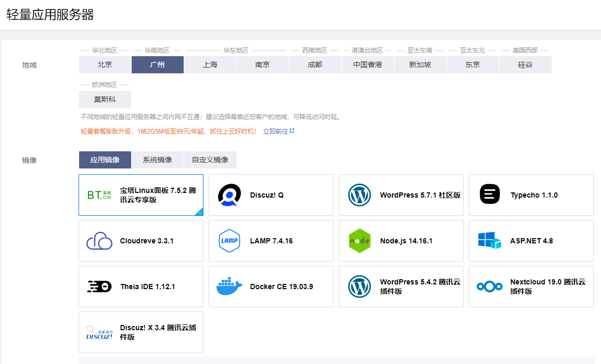
Task: Pick Nextcloud 19.0 腾讯云插件版 text
Action: 548,286
